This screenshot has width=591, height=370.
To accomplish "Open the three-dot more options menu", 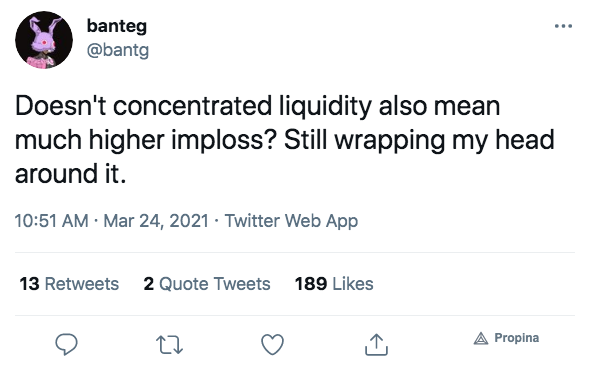I will (x=563, y=26).
